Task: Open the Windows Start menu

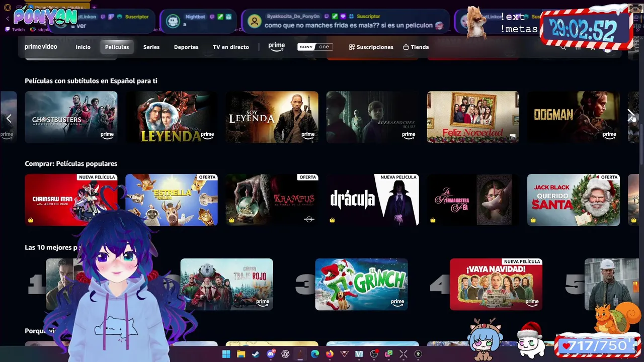Action: [x=226, y=354]
